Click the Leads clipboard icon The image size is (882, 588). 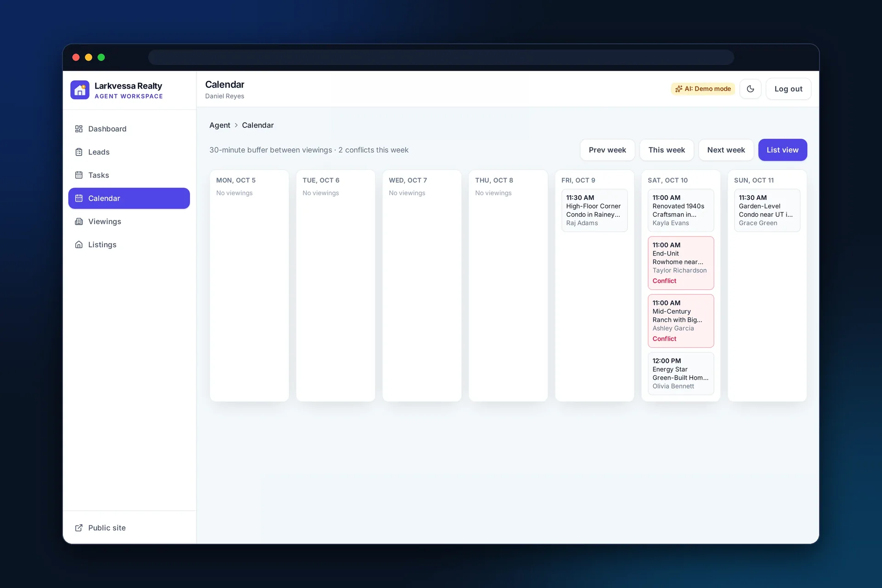pos(79,152)
